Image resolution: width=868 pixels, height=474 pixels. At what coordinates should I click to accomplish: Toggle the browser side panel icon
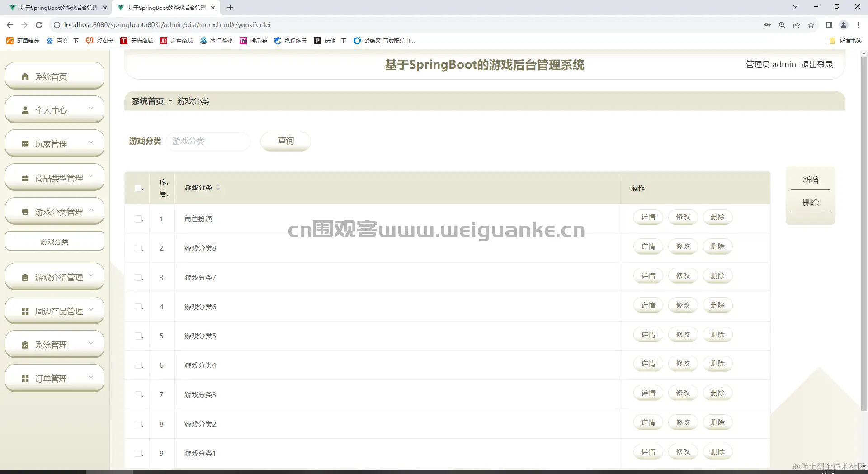(829, 25)
